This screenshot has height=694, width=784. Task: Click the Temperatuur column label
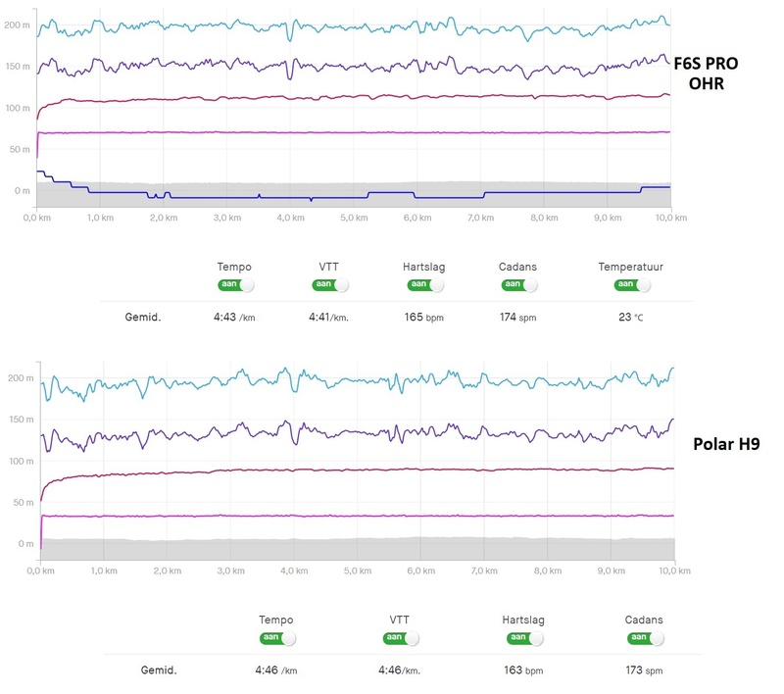(631, 267)
